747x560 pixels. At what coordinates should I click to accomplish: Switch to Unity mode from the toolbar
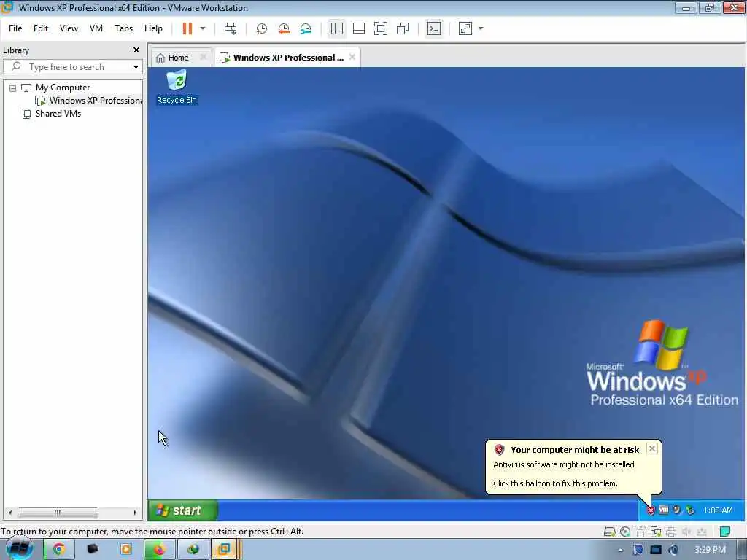403,28
